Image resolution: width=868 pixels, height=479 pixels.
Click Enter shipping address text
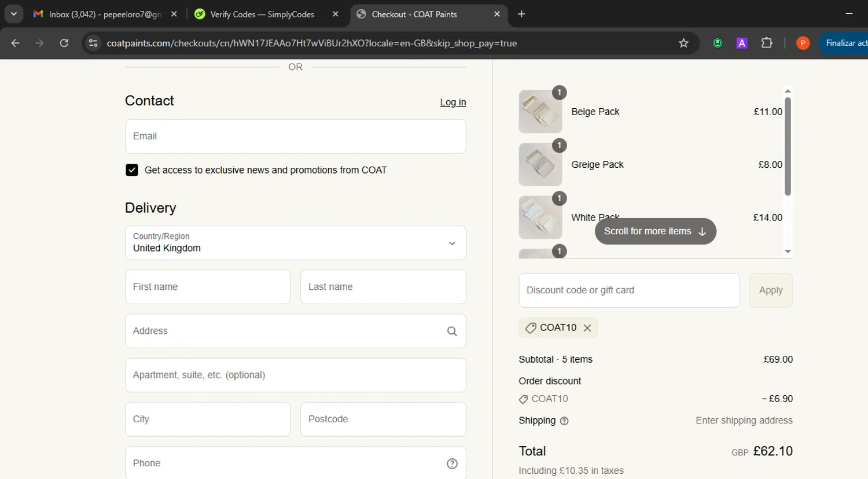coord(744,421)
